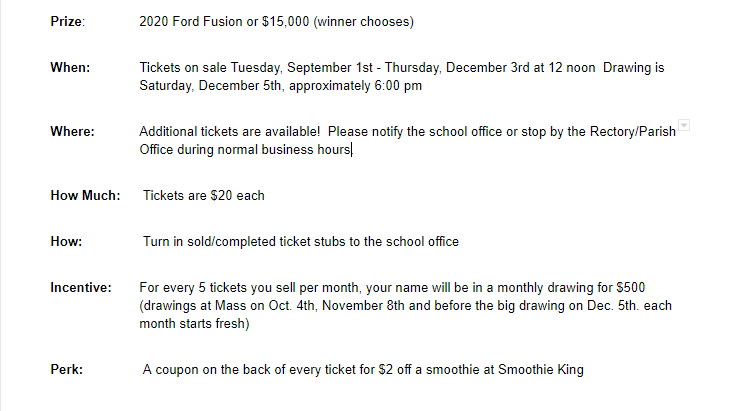The height and width of the screenshot is (411, 734).
Task: Click the month starts fresh text
Action: (194, 324)
